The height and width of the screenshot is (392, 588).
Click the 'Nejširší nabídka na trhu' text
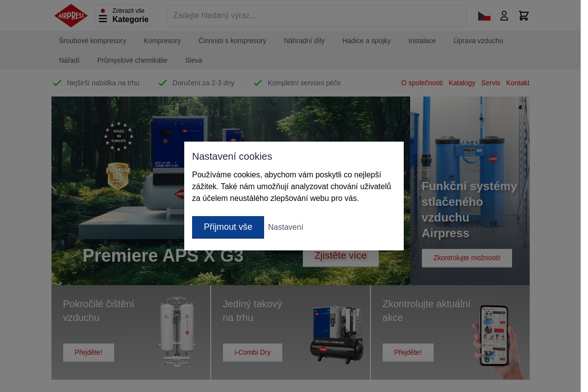point(103,83)
